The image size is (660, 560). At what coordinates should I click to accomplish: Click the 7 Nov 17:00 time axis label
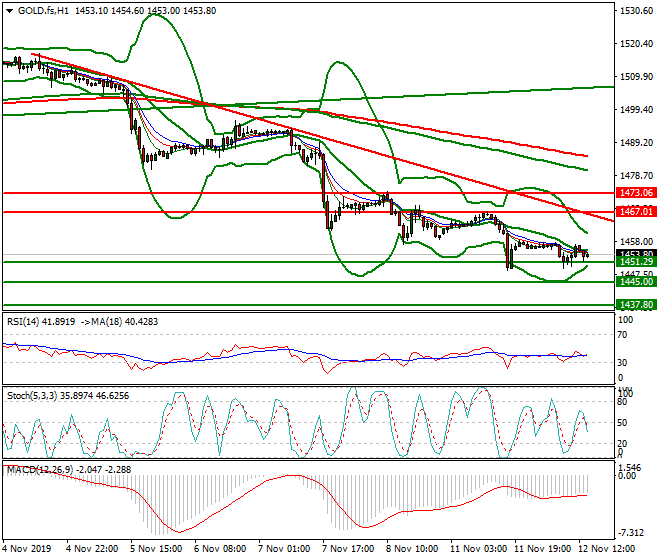tap(348, 549)
